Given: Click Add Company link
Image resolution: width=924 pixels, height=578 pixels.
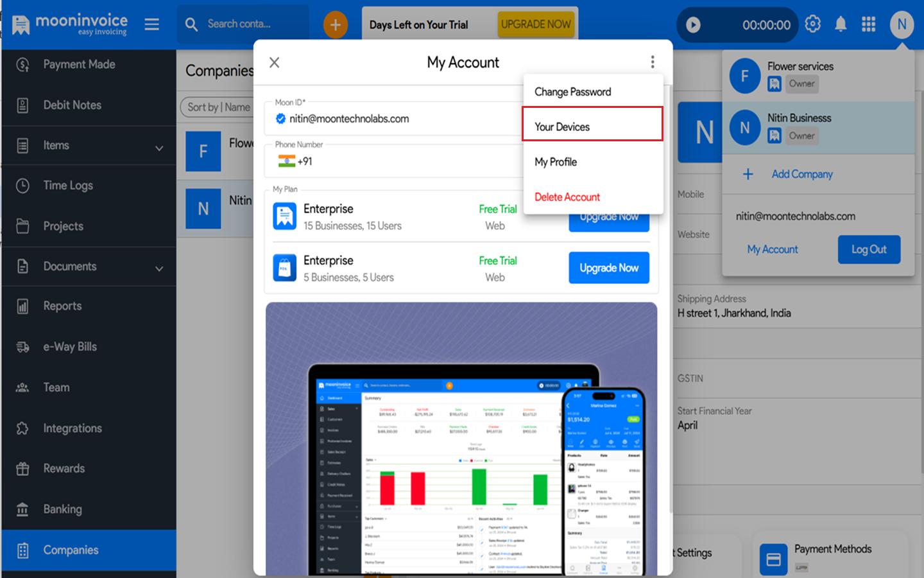Looking at the screenshot, I should (802, 174).
